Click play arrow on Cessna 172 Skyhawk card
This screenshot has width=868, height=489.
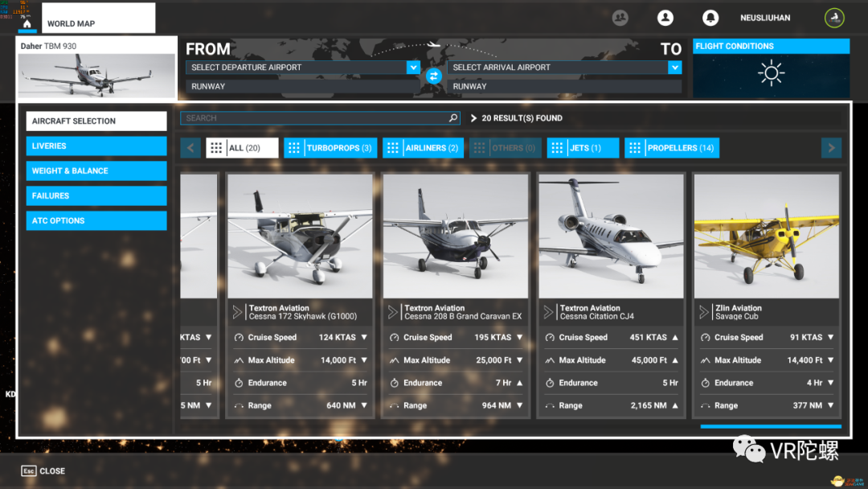tap(237, 312)
